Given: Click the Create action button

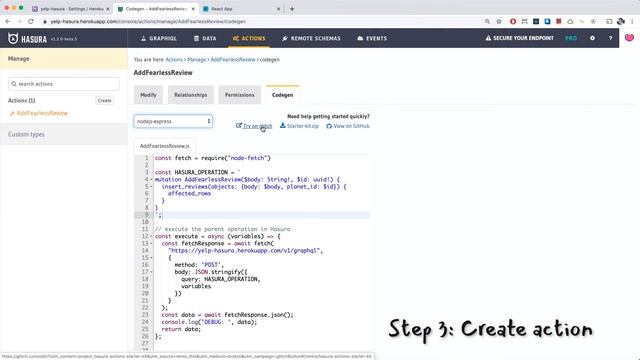Looking at the screenshot, I should pyautogui.click(x=104, y=100).
